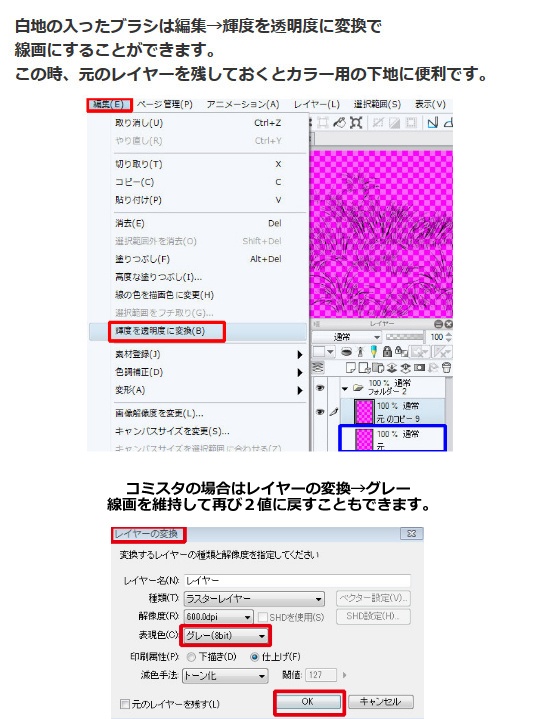This screenshot has width=548, height=719.
Task: Click the transfer to lower layer icon
Action: point(392,368)
